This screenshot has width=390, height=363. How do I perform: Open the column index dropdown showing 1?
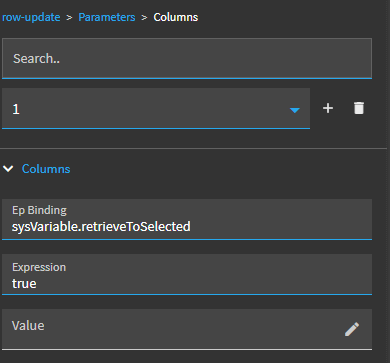pyautogui.click(x=156, y=109)
